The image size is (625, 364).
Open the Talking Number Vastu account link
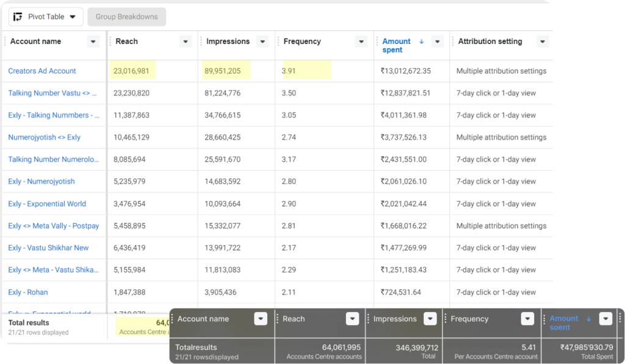point(52,93)
